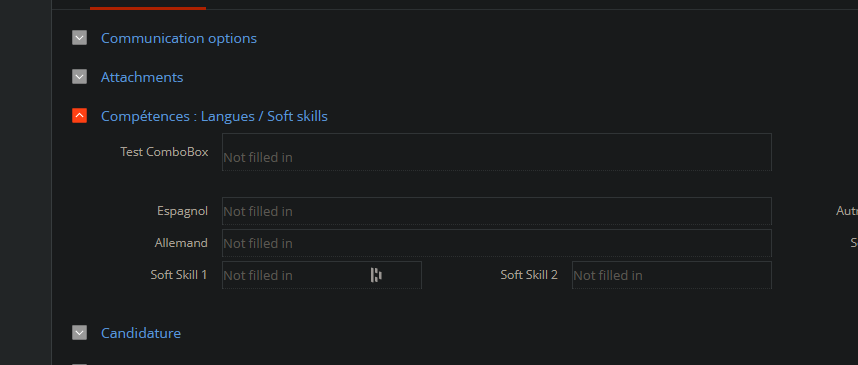Collapse the Compétences section with red arrow
This screenshot has height=365, width=858.
point(79,115)
